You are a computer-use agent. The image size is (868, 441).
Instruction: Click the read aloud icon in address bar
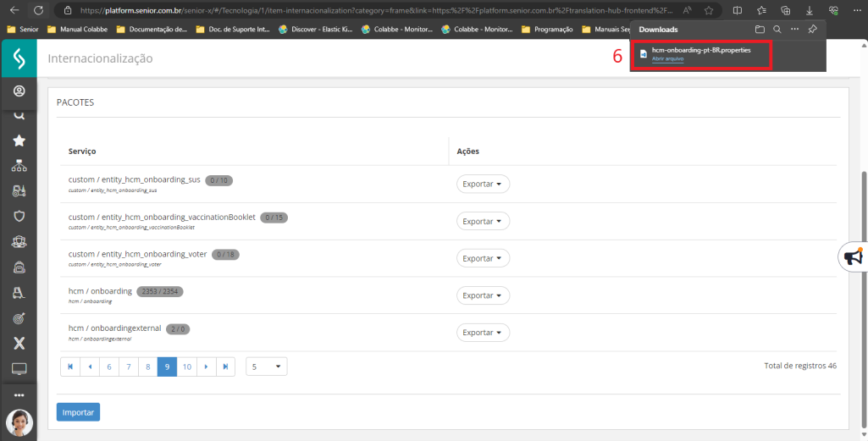point(687,10)
